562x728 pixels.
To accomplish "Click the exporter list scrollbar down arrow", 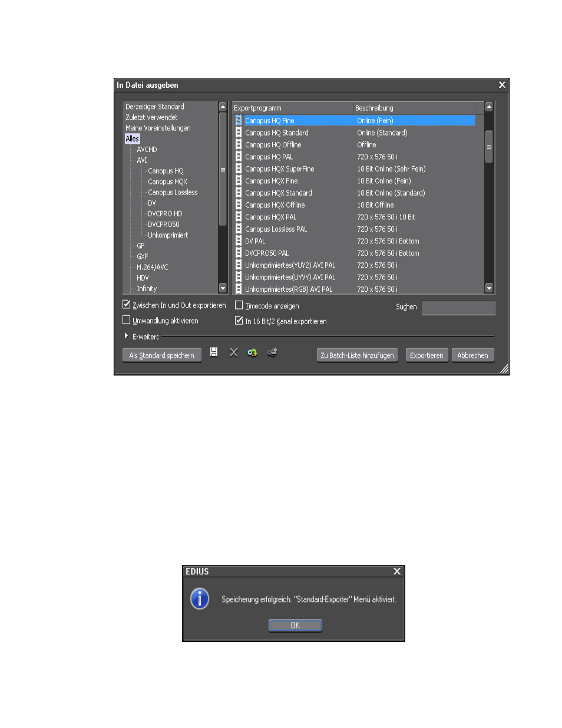I will 489,288.
